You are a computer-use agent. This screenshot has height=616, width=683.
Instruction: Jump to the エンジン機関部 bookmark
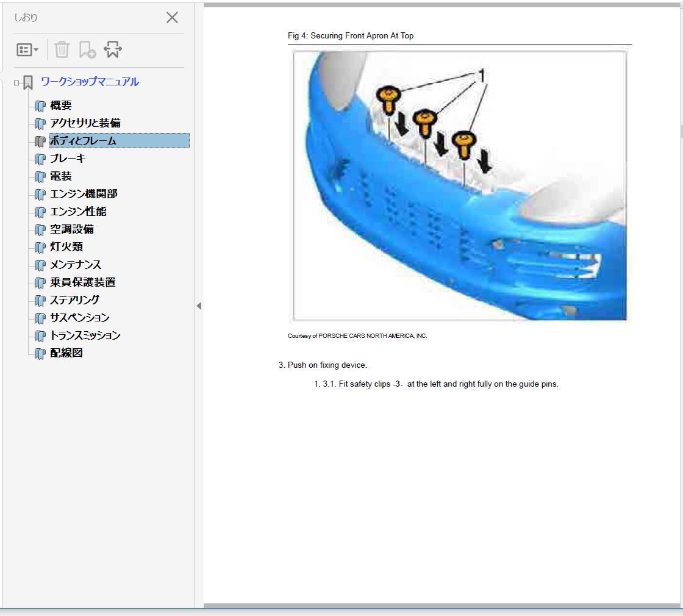click(x=84, y=194)
